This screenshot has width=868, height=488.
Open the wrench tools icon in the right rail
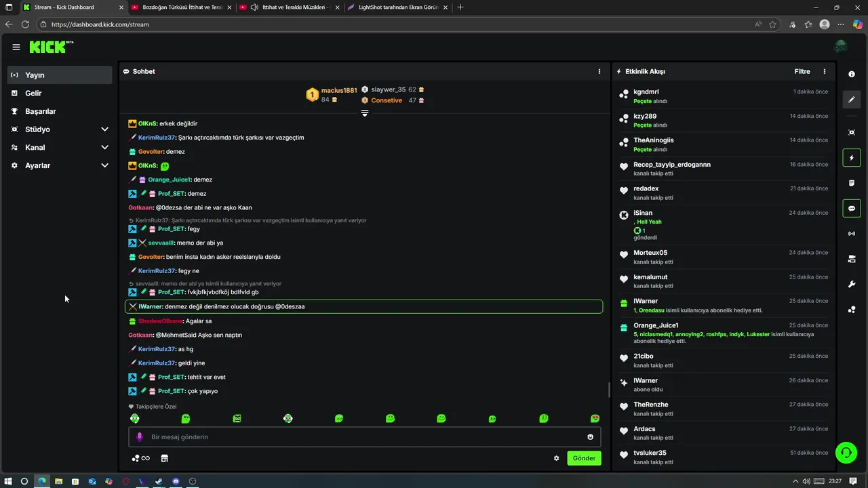coord(852,284)
